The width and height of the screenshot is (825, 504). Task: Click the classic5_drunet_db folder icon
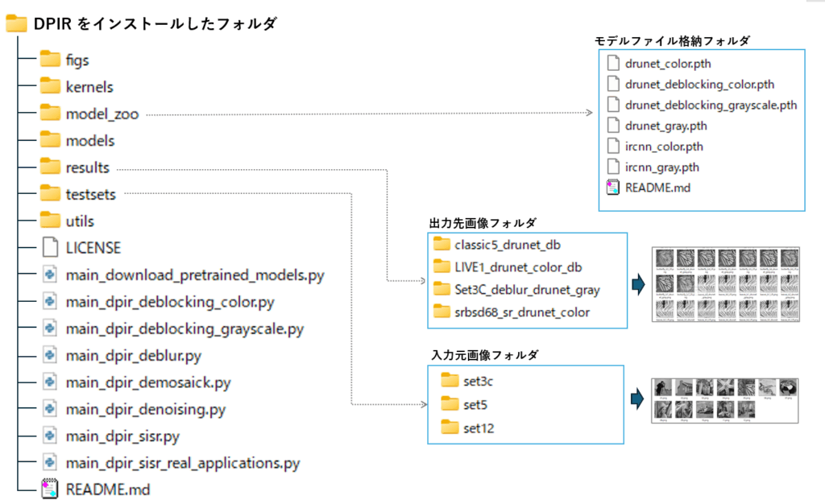click(x=442, y=244)
